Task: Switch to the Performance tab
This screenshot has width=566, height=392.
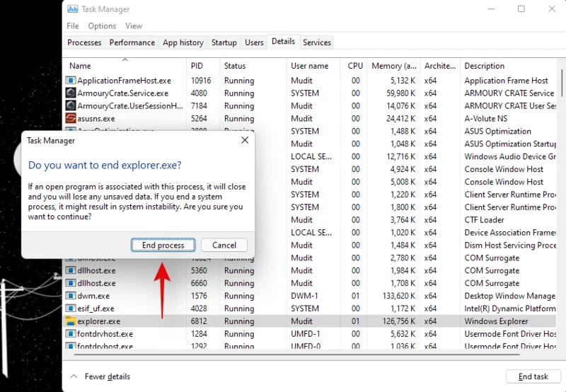Action: pyautogui.click(x=132, y=42)
